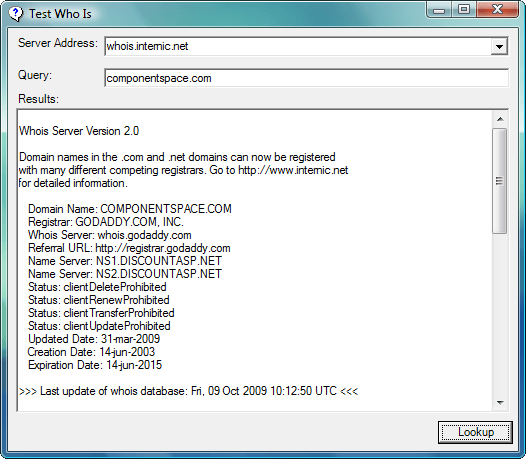
Task: Click the 'Server Address:' label
Action: pyautogui.click(x=58, y=43)
